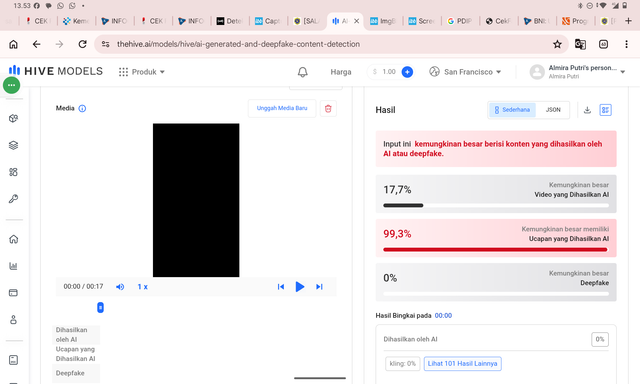Viewport: 640px width, 384px height.
Task: Open the home sidebar icon
Action: [x=13, y=239]
